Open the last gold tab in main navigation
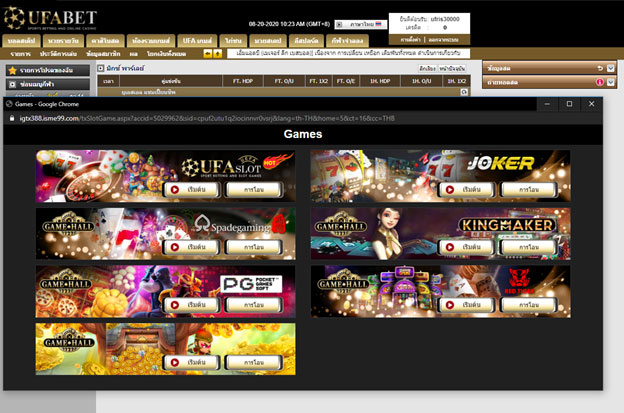624x413 pixels. click(x=347, y=41)
